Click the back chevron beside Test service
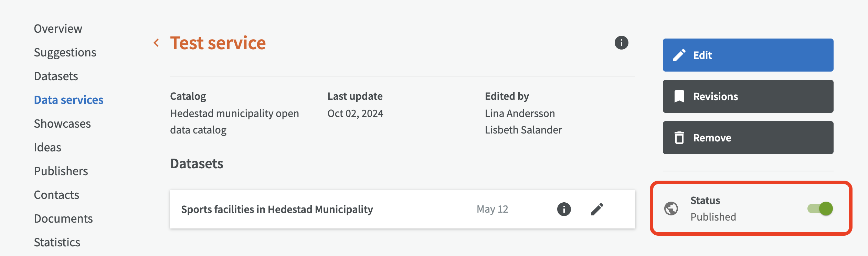This screenshot has height=256, width=868. [x=156, y=43]
